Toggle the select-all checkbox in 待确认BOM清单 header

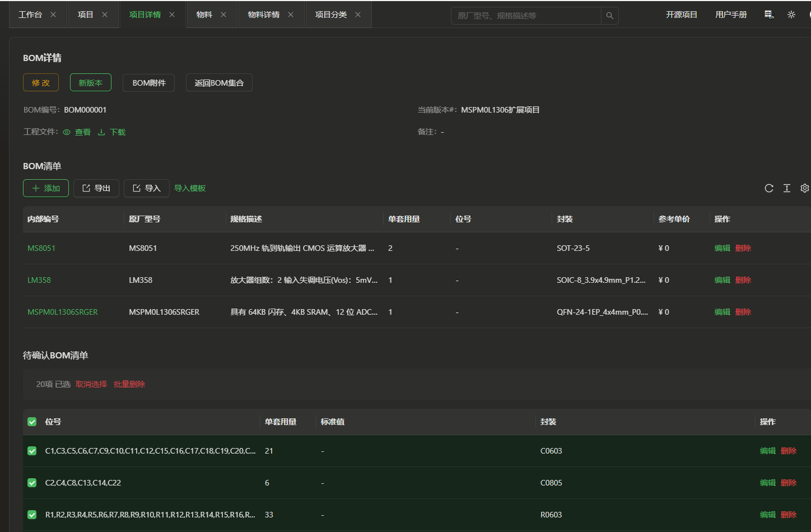(32, 422)
